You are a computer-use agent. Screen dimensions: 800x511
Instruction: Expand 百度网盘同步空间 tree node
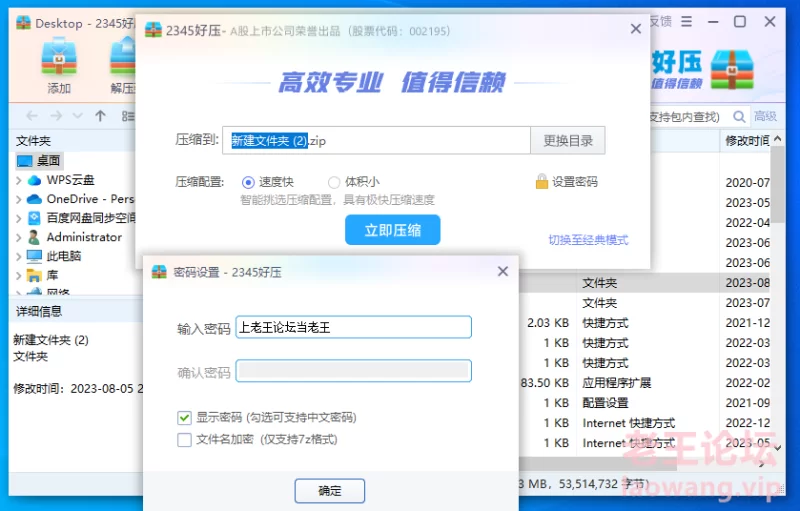tap(19, 218)
